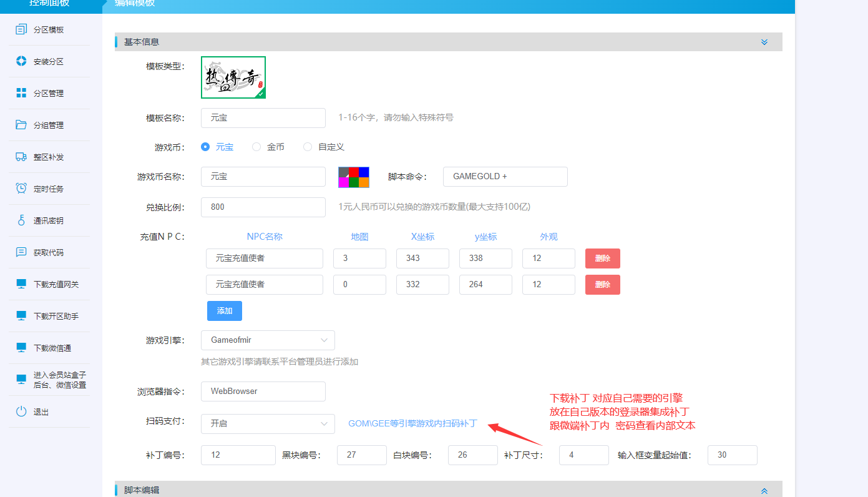The height and width of the screenshot is (497, 868).
Task: Select 分组管理 in the sidebar
Action: click(40, 124)
